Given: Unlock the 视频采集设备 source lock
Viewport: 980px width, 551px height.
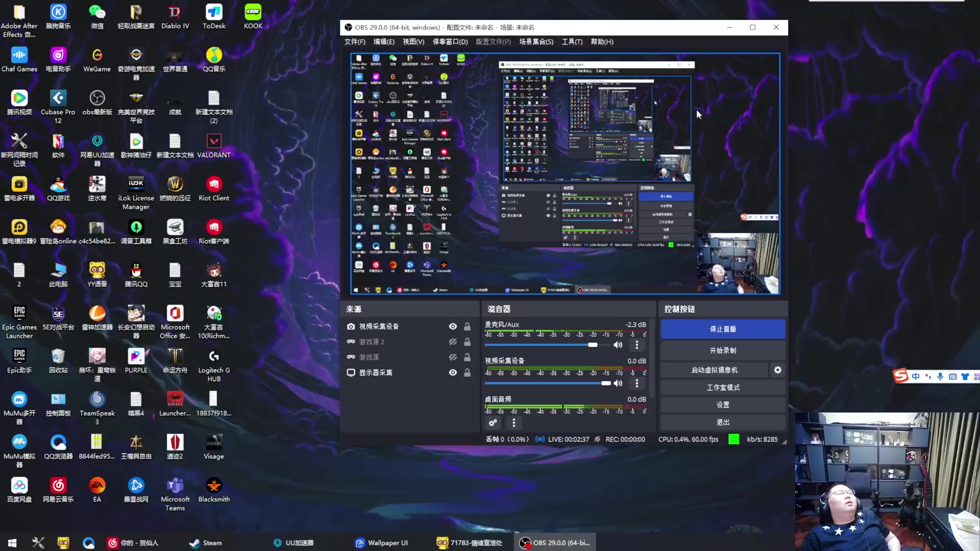Looking at the screenshot, I should 467,327.
